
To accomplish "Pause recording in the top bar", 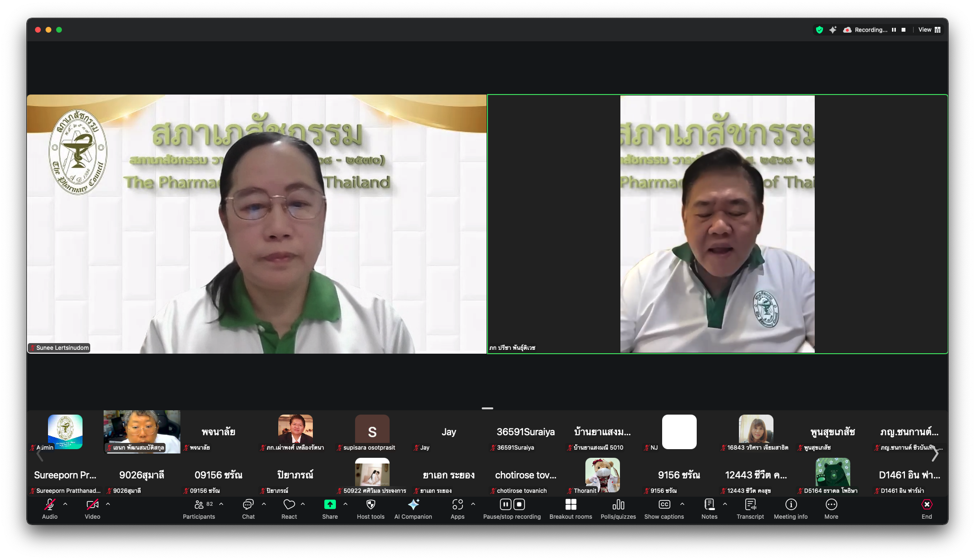I will 894,30.
